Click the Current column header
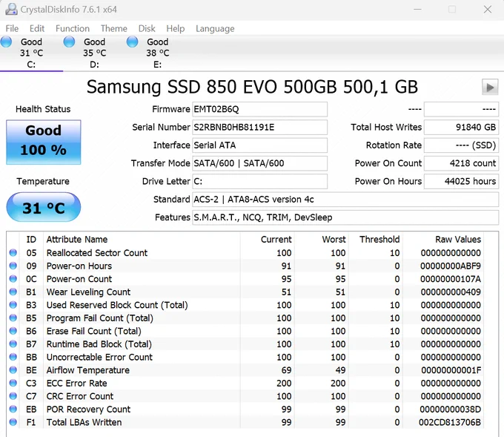 (x=276, y=240)
